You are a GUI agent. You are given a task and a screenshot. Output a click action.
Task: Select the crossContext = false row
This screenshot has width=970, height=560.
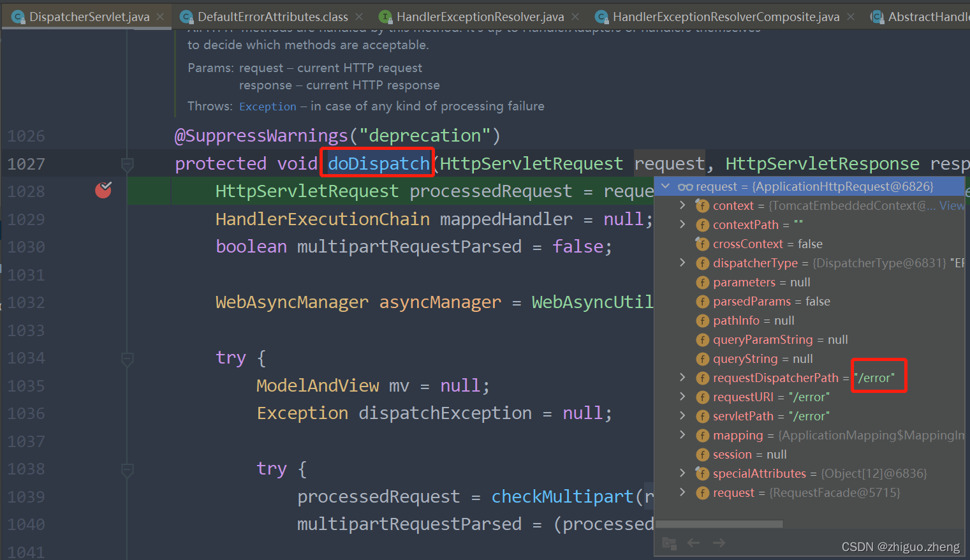[809, 244]
